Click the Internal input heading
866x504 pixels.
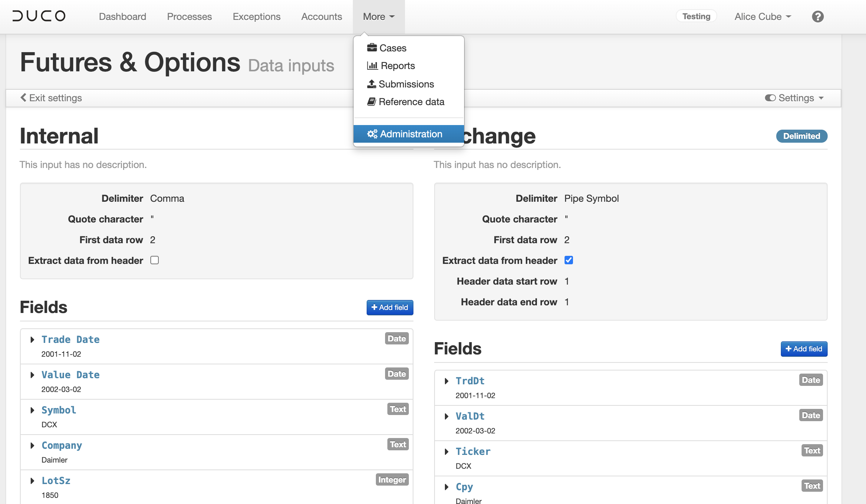59,136
